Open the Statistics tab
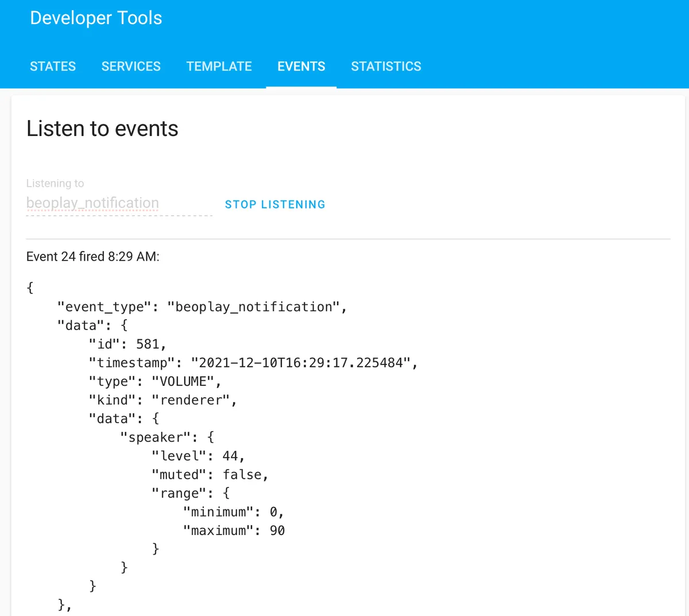Image resolution: width=689 pixels, height=616 pixels. pyautogui.click(x=386, y=67)
